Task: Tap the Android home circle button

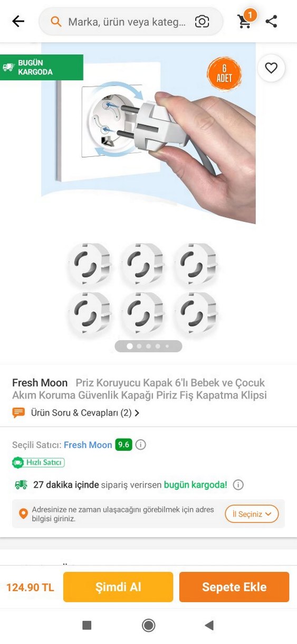Action: pyautogui.click(x=149, y=626)
